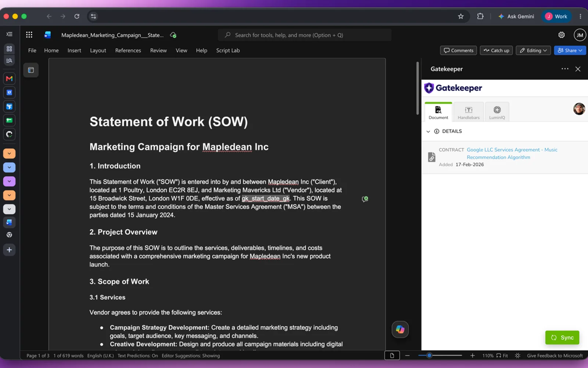Open the navigation pane icon left of the page
This screenshot has height=368, width=588.
click(31, 70)
